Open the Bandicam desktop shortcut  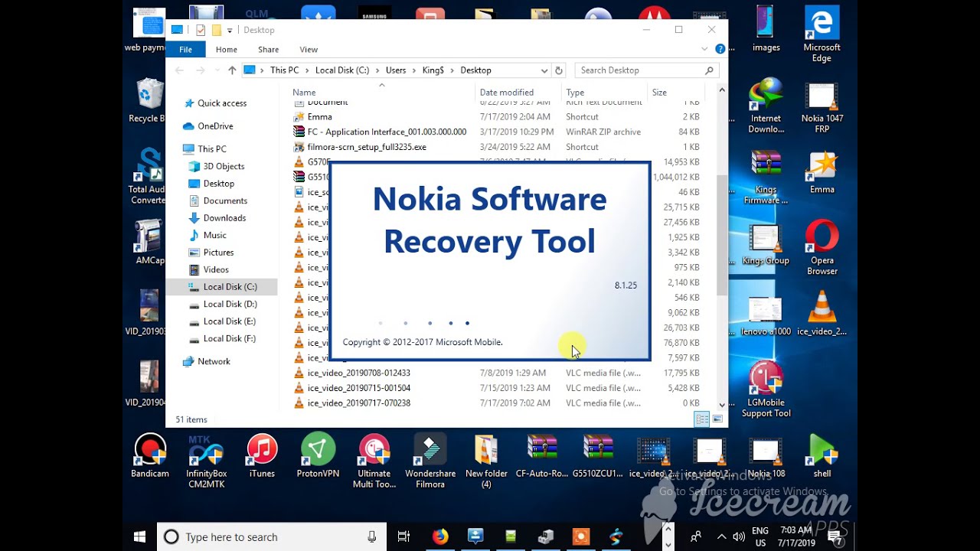[x=150, y=456]
